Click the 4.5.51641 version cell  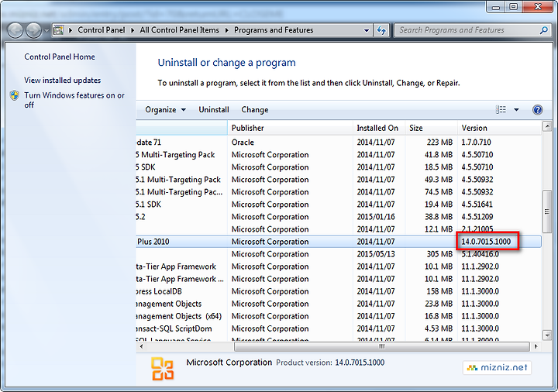(x=477, y=205)
